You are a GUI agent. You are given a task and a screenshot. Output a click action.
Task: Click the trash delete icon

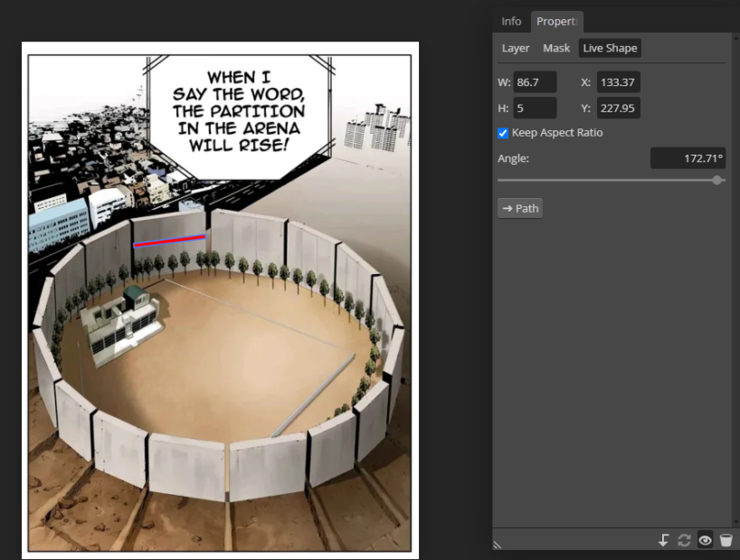pyautogui.click(x=726, y=540)
